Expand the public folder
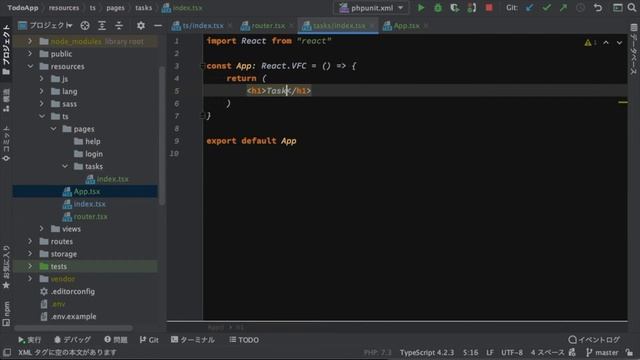 click(x=30, y=53)
